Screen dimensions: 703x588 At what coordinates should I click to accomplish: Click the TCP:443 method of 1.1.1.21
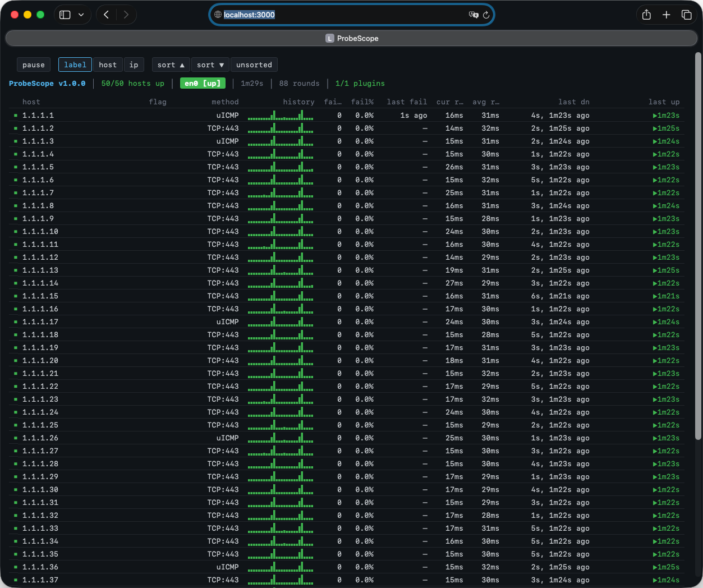[x=223, y=373]
